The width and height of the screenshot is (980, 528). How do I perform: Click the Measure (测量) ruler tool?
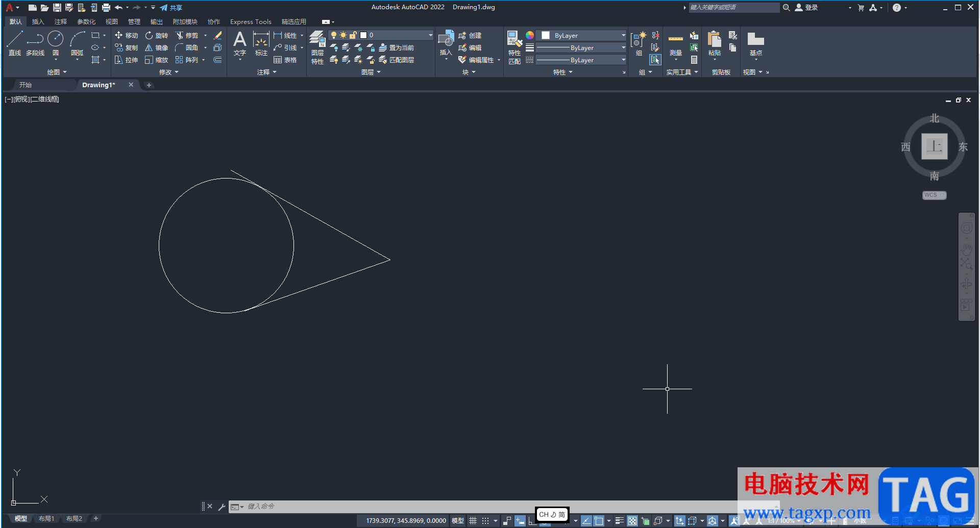pos(675,43)
